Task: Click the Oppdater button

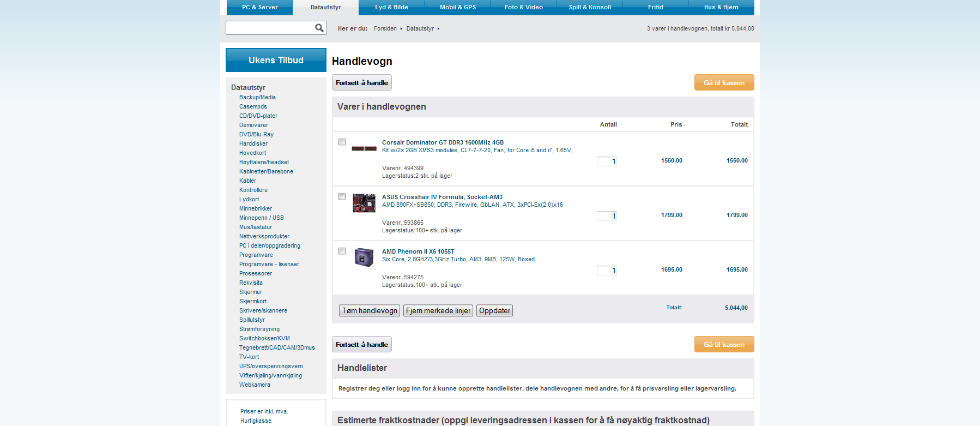Action: 495,310
